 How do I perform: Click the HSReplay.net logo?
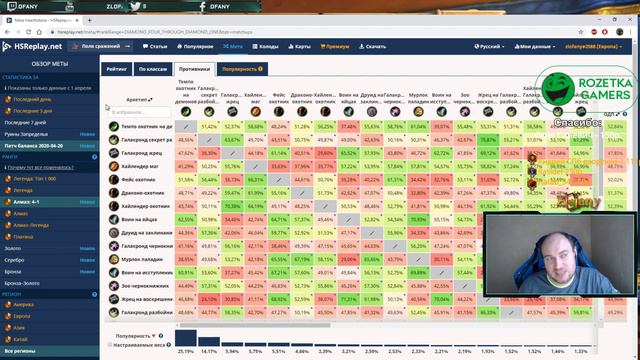click(x=32, y=47)
